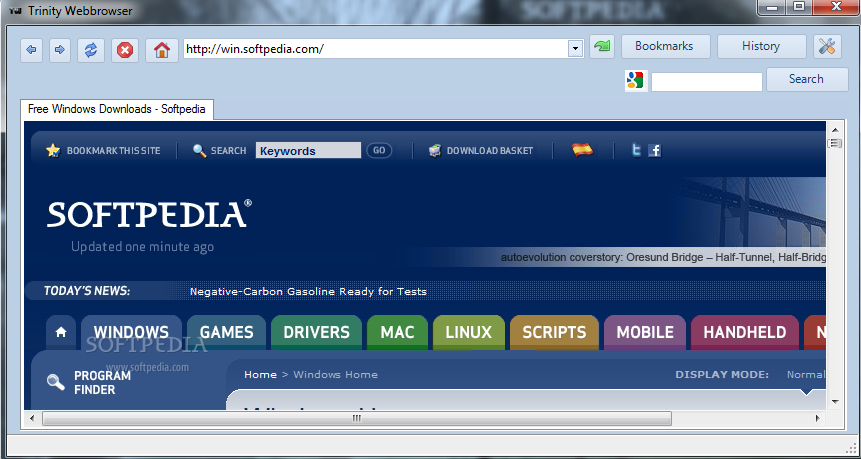Open the Twitter icon link
The image size is (861, 459).
click(x=636, y=150)
